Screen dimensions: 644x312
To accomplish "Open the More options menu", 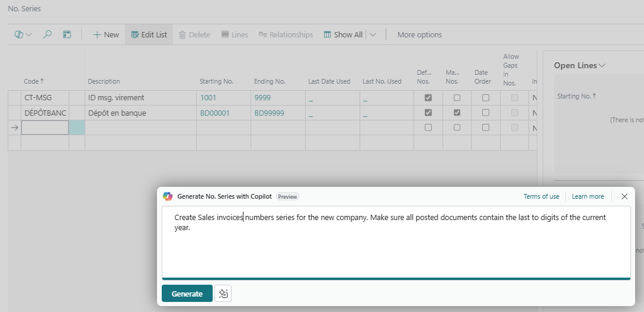I will pos(419,35).
